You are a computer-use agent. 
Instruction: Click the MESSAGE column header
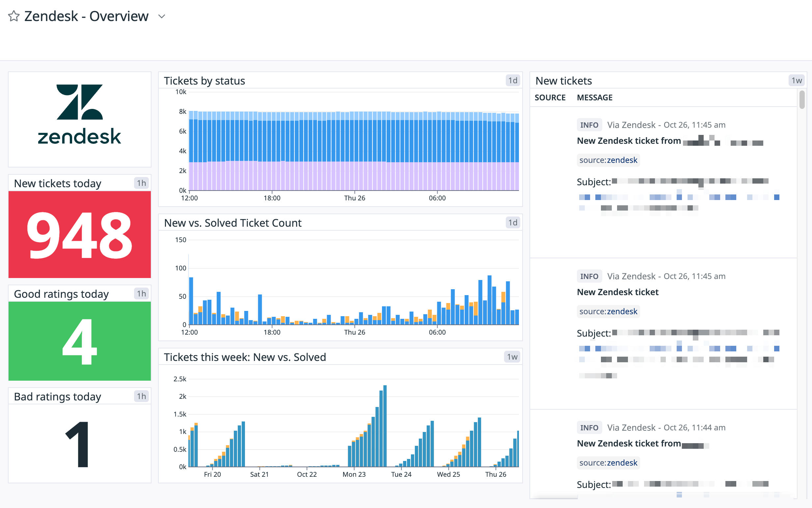[x=594, y=98]
